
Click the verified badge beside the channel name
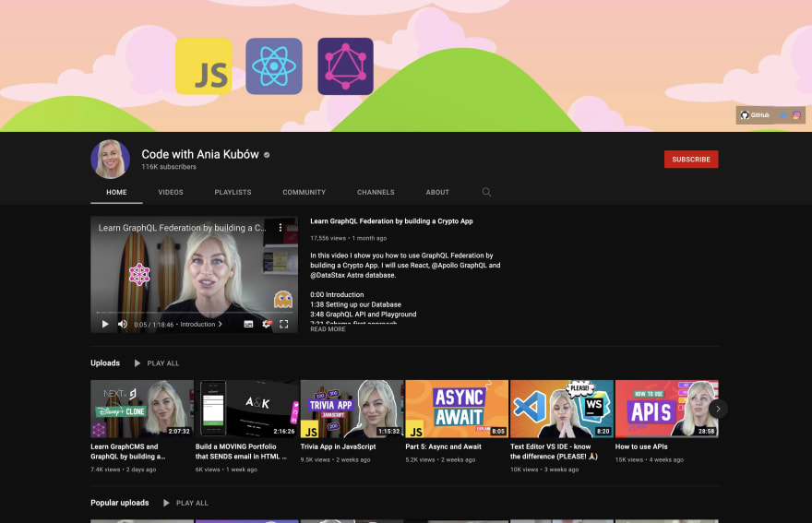267,155
